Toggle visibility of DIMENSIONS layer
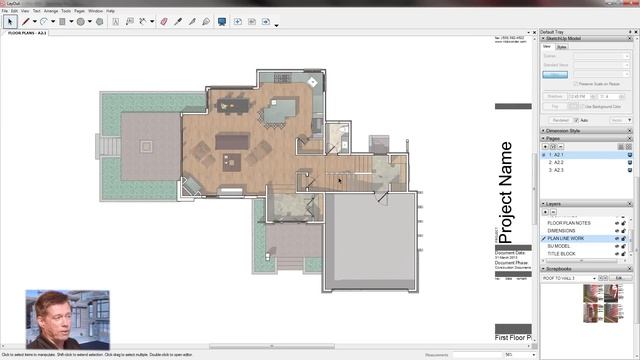640x360 pixels. coord(617,231)
